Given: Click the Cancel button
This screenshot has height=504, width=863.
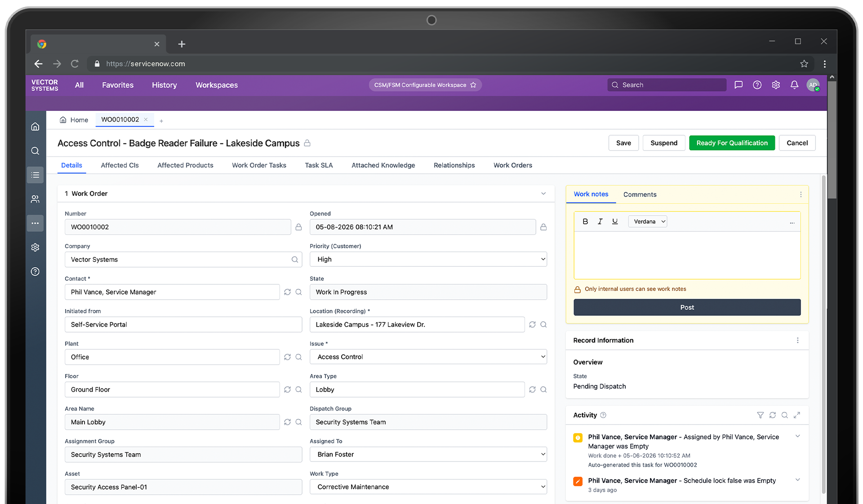Looking at the screenshot, I should coord(797,143).
